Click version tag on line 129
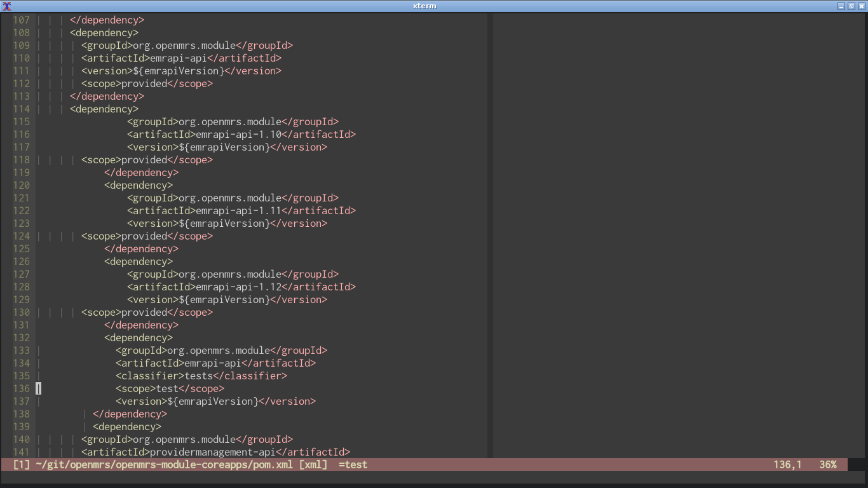This screenshot has height=488, width=868. (227, 299)
